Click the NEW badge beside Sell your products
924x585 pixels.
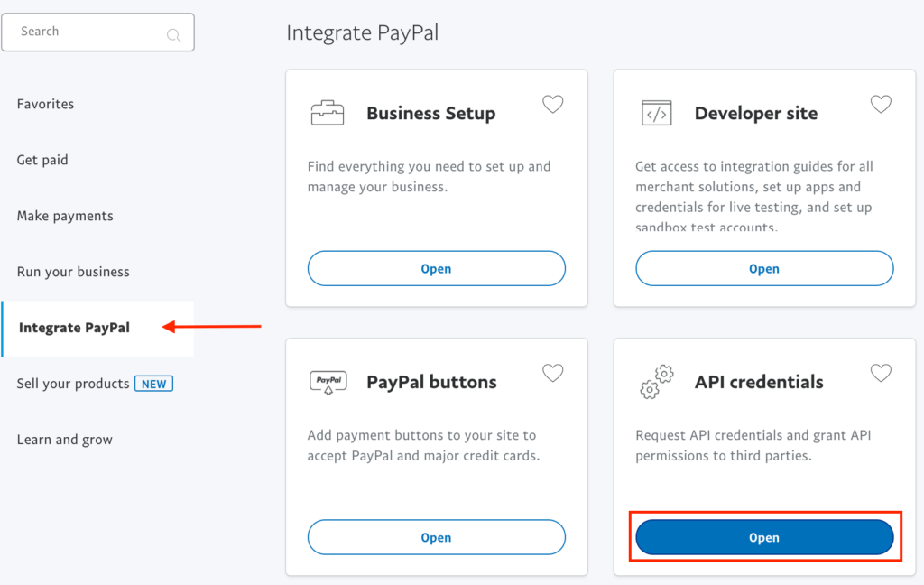tap(153, 384)
